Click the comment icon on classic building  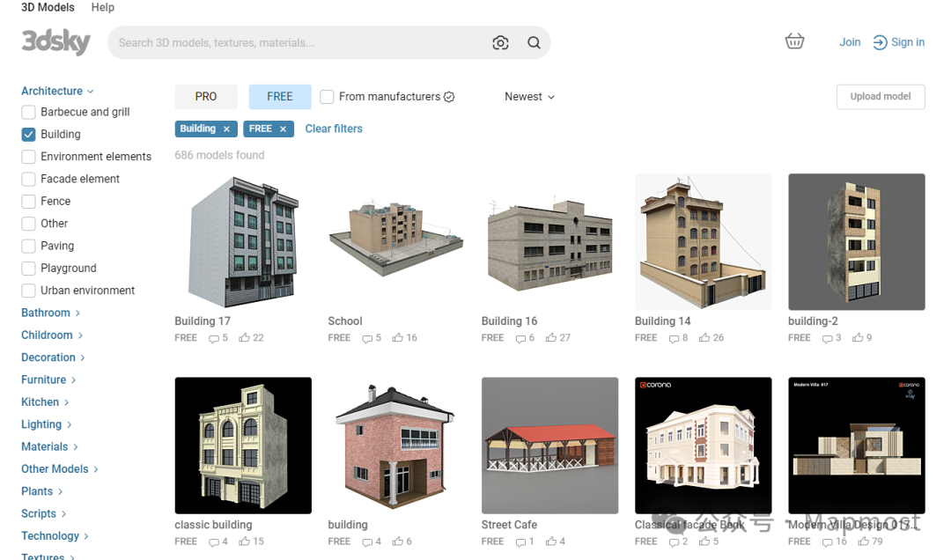214,542
